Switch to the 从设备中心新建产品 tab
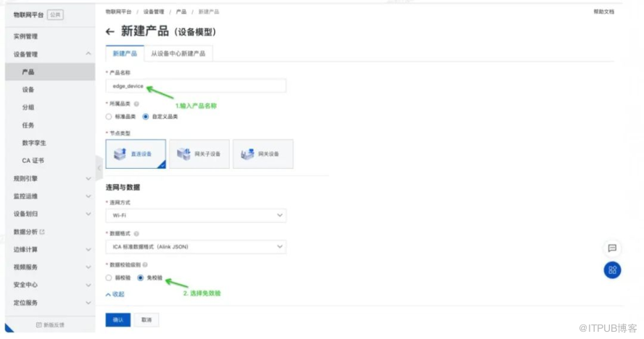The image size is (644, 339). click(178, 54)
